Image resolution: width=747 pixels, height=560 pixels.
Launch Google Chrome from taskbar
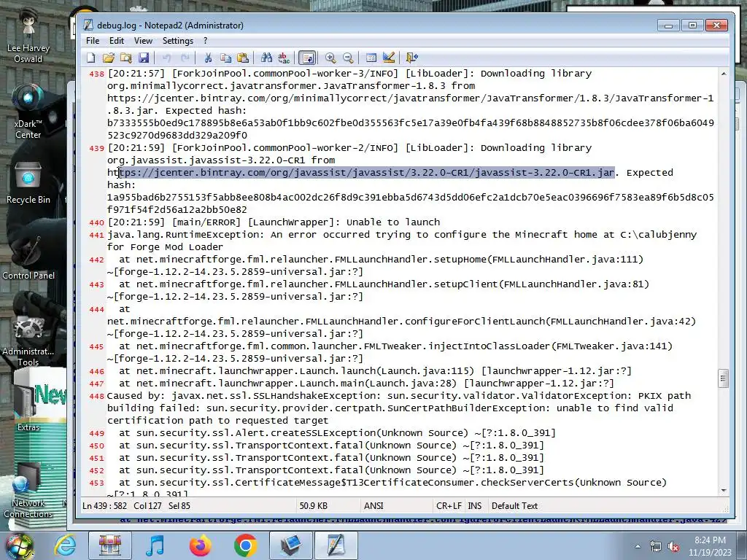245,545
